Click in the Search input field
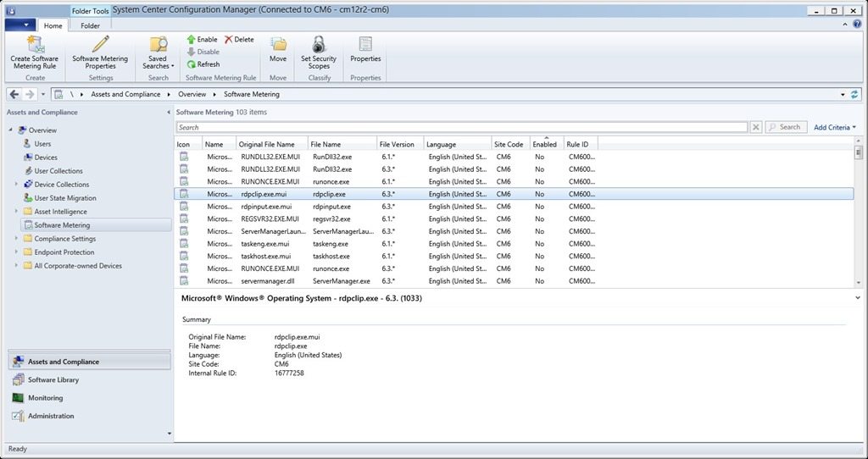The width and height of the screenshot is (868, 459). tap(462, 127)
